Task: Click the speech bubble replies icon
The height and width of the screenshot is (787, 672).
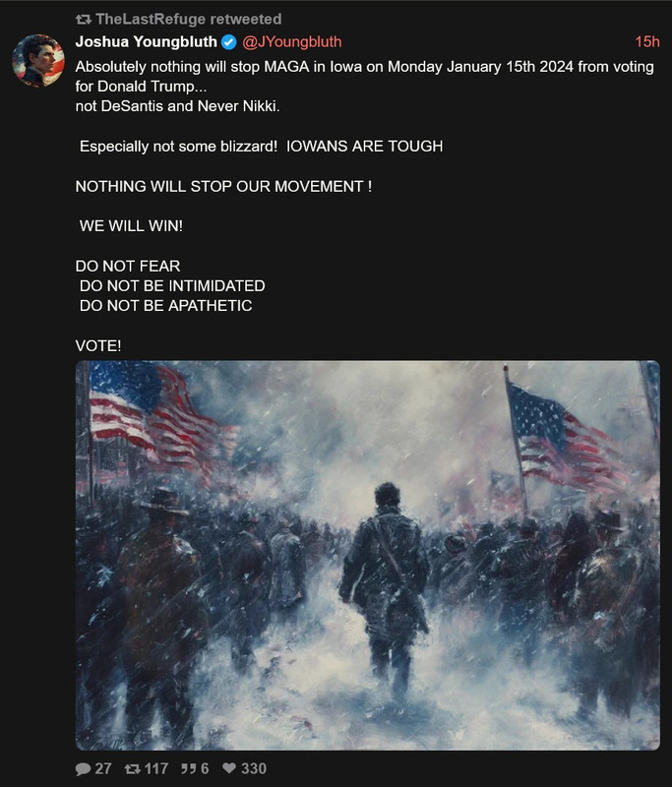Action: click(83, 769)
